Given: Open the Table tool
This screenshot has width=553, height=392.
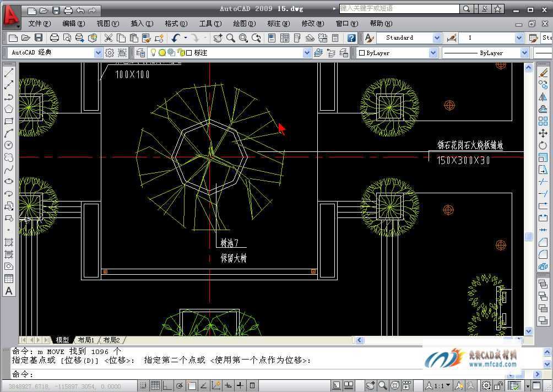Looking at the screenshot, I should (x=9, y=279).
